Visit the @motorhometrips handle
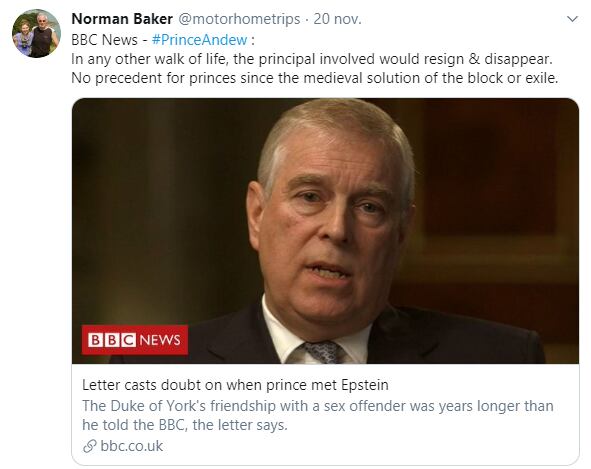The width and height of the screenshot is (591, 469). click(x=239, y=19)
